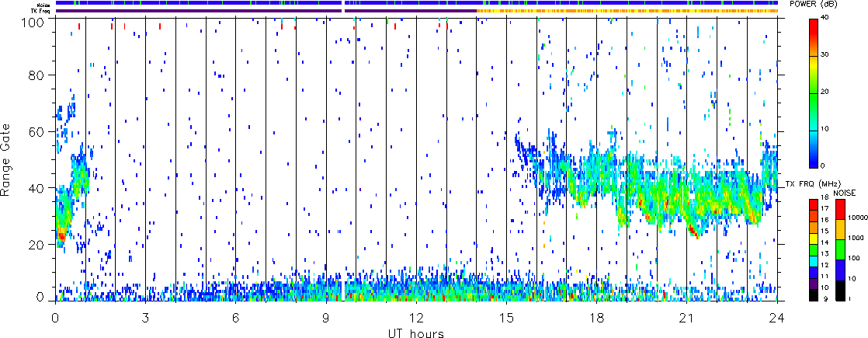Click the NOISE color scale bar

click(x=838, y=249)
